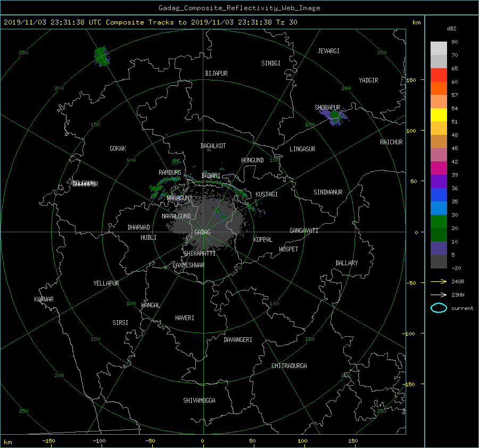The width and height of the screenshot is (479, 448).
Task: Click the NARAGUND city label
Action: pos(180,198)
